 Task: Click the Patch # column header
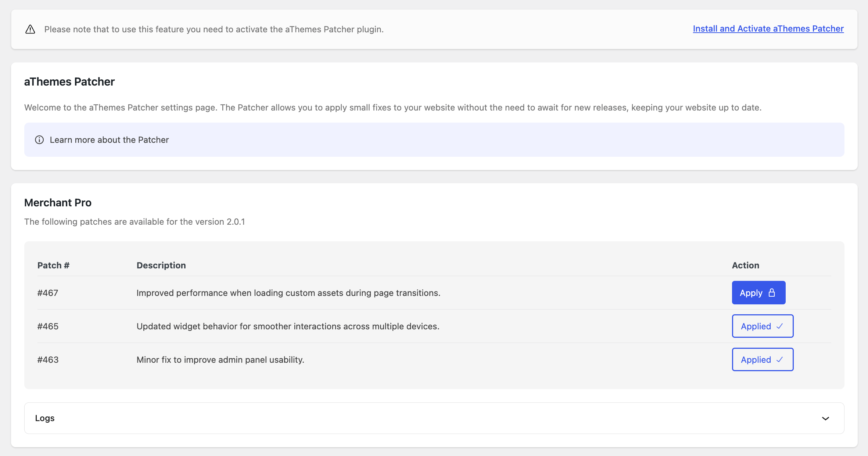tap(53, 265)
